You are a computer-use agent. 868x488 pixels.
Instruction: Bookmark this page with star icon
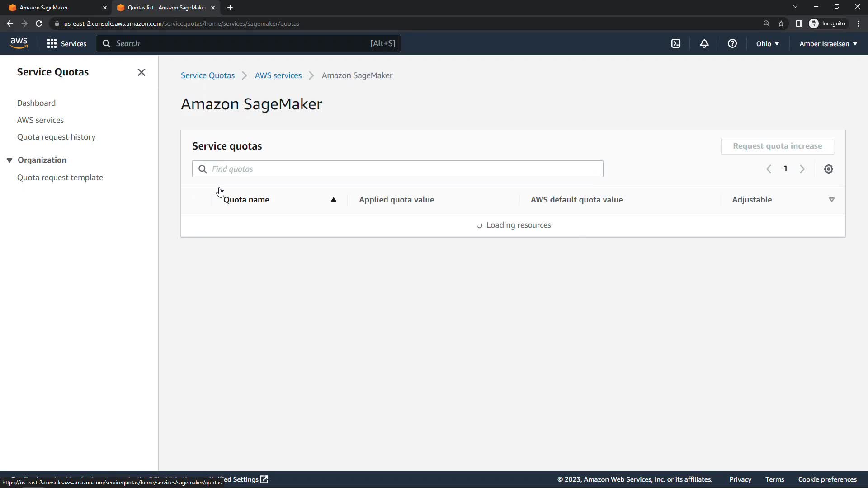781,23
